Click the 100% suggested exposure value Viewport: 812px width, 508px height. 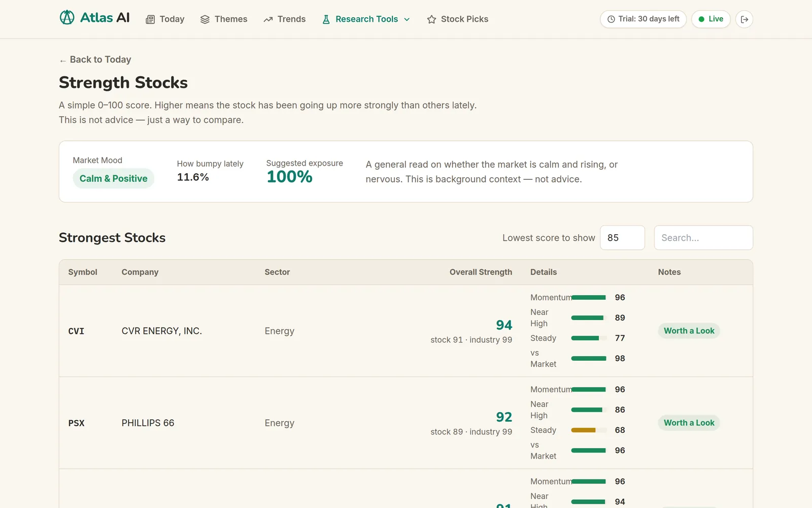click(289, 177)
